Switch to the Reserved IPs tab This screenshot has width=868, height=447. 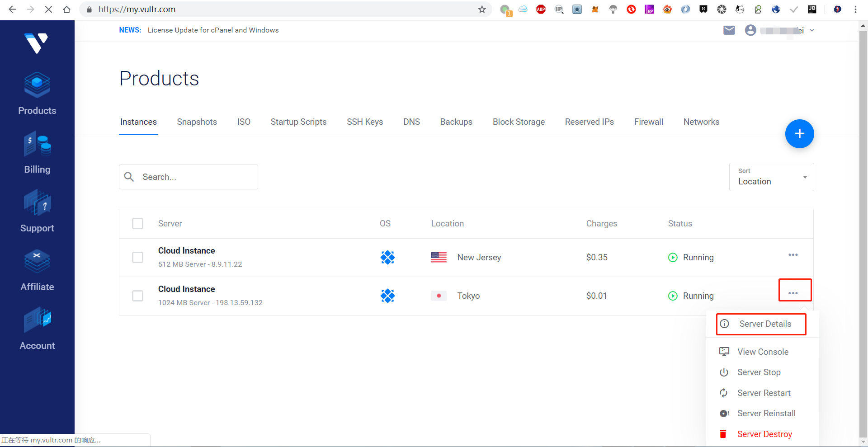(x=589, y=122)
